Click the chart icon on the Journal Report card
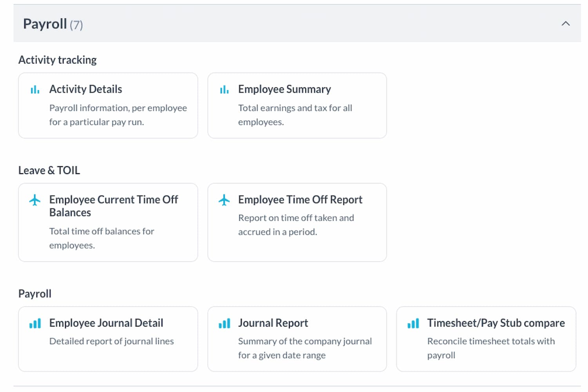Screen dimensions: 588x392 click(x=224, y=323)
